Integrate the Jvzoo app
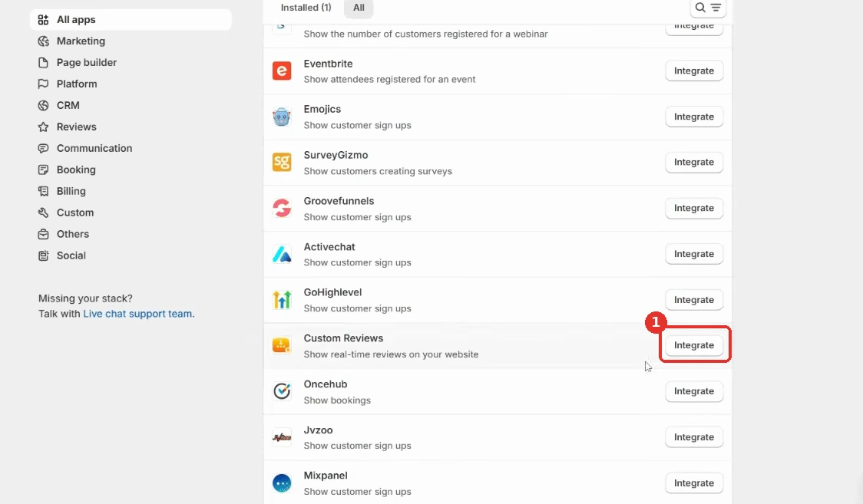This screenshot has height=504, width=863. tap(694, 437)
